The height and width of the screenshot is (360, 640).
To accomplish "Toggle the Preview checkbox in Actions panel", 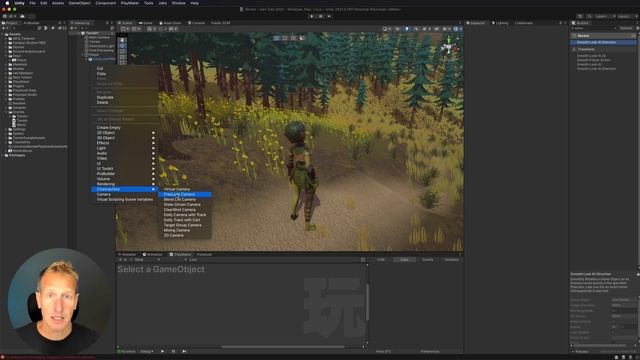I will (573, 351).
